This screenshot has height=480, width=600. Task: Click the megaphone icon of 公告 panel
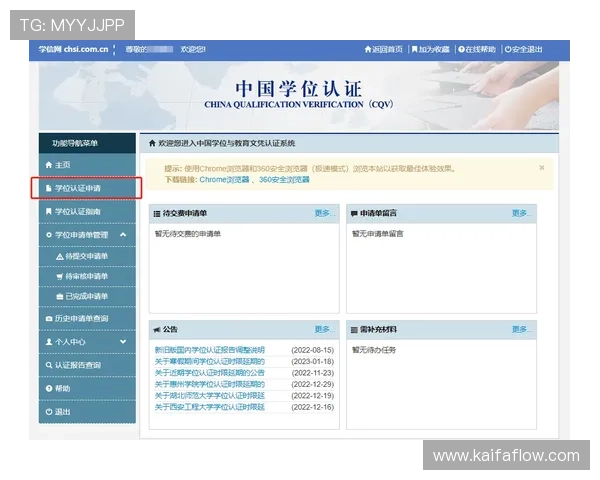pos(157,330)
